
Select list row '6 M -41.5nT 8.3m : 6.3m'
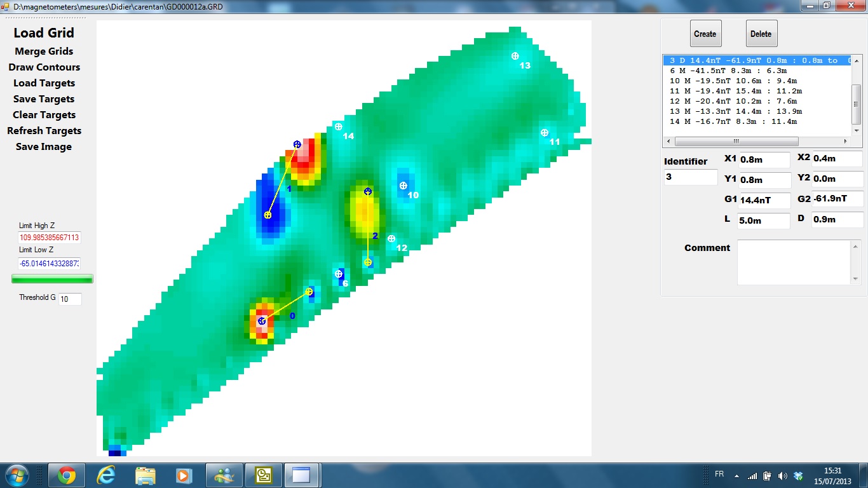point(757,71)
